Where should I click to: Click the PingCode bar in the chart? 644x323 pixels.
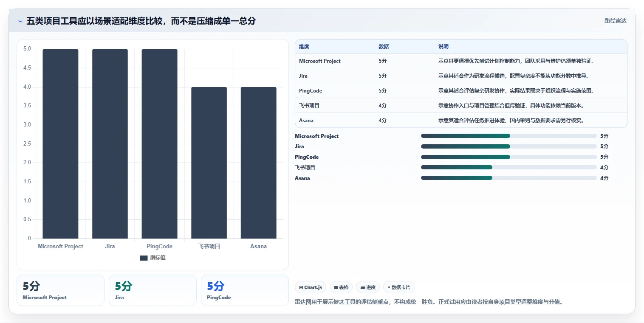[x=159, y=144]
